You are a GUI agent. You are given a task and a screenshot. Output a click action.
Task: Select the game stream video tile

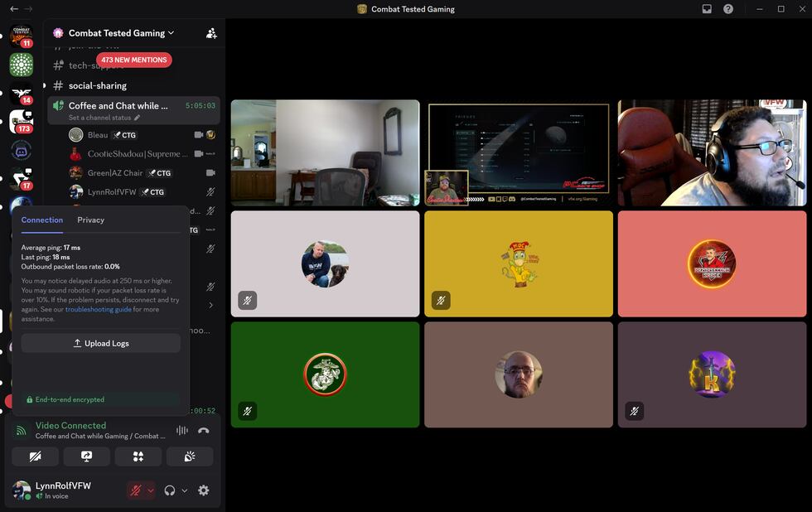coord(519,152)
